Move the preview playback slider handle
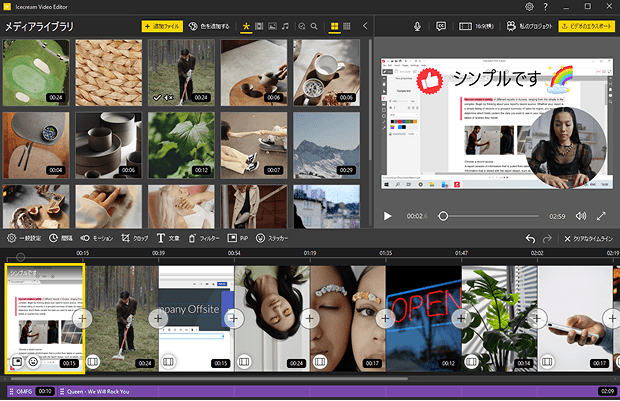Viewport: 620px width, 401px height. click(443, 216)
